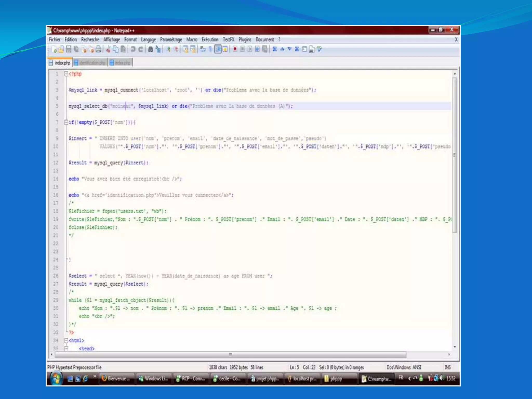Toggle the indent guide toolbar button
Viewport: 532px width, 399px height.
click(218, 49)
